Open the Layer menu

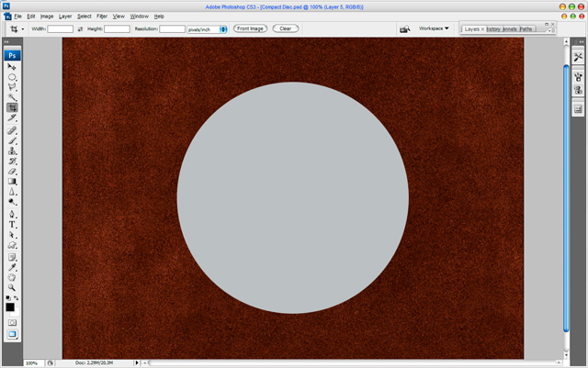point(65,17)
